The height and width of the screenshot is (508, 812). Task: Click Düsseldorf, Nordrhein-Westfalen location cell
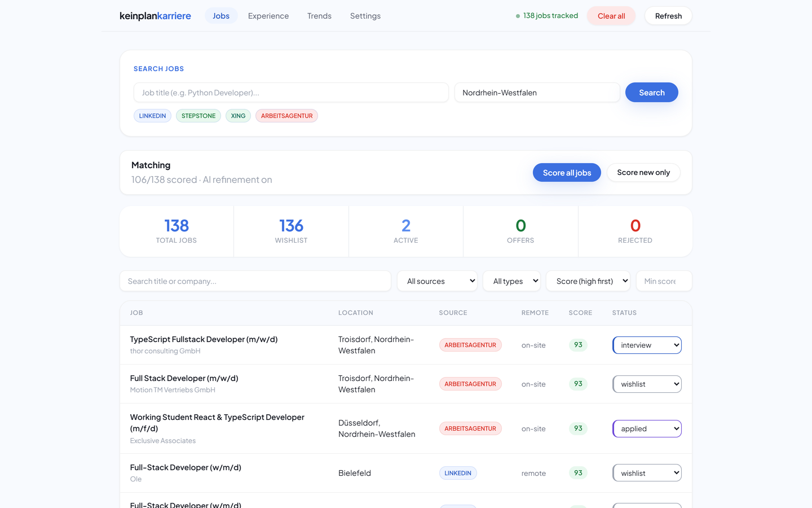[x=377, y=428]
